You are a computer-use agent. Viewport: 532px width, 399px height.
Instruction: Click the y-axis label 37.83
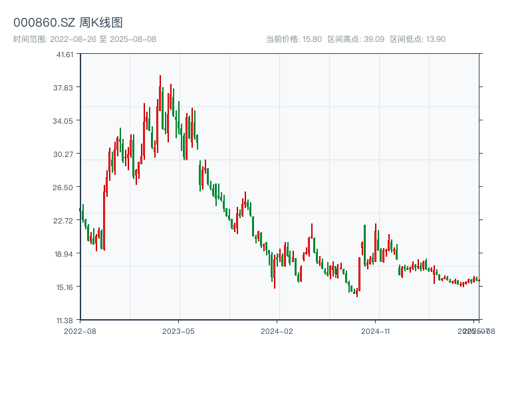63,88
